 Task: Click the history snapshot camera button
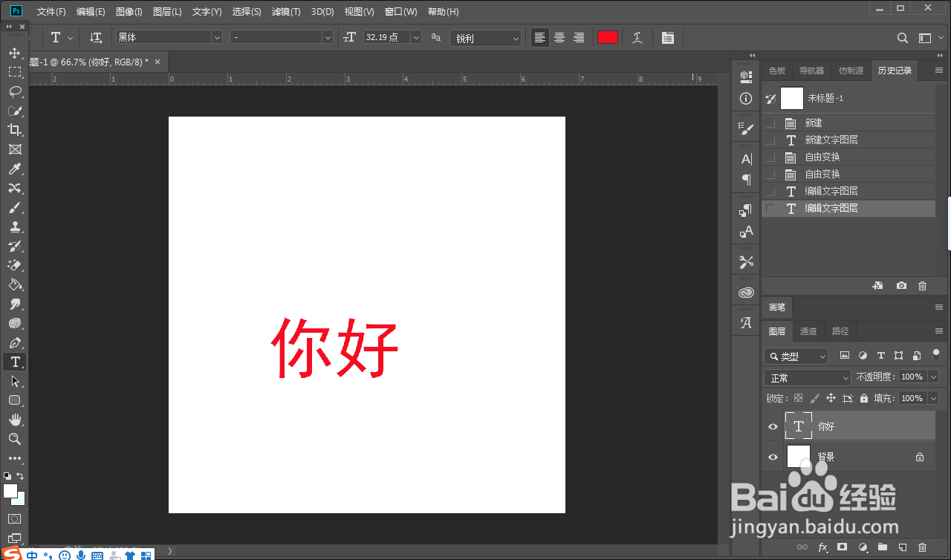coord(901,285)
